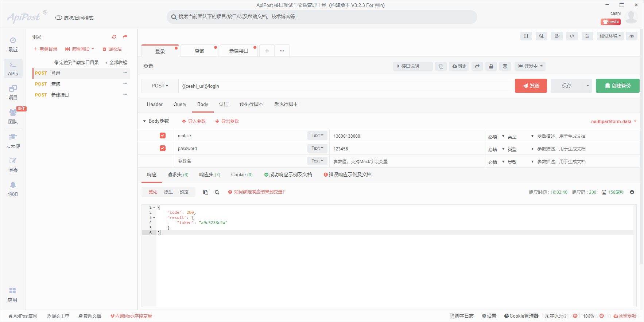Click the 创建备份 button

[618, 86]
